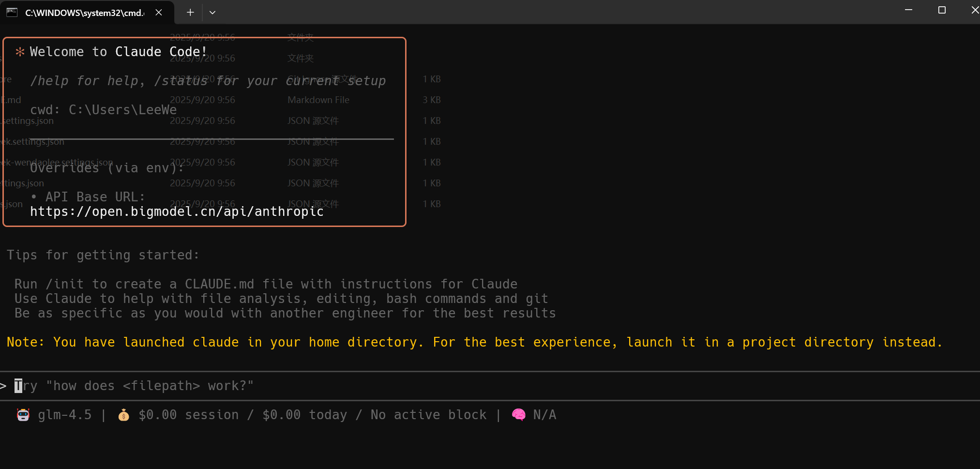Click the brain icon in the status line
Viewport: 980px width, 469px height.
click(x=519, y=415)
